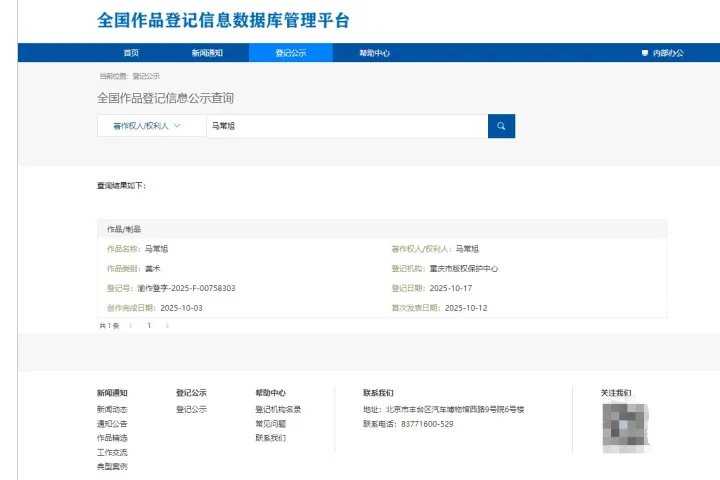The image size is (720, 480).
Task: Open footer link 新闻动态
Action: (112, 409)
